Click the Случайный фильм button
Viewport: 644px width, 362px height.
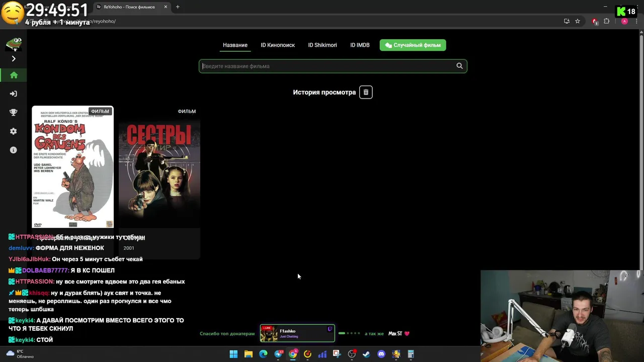tap(413, 45)
